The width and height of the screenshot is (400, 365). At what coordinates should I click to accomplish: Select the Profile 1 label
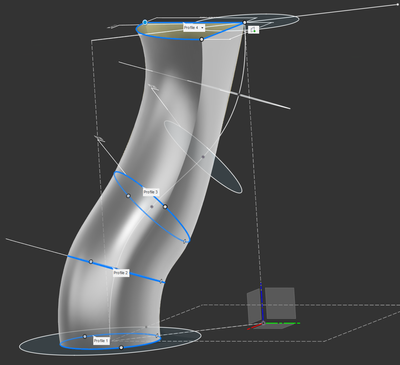click(101, 341)
